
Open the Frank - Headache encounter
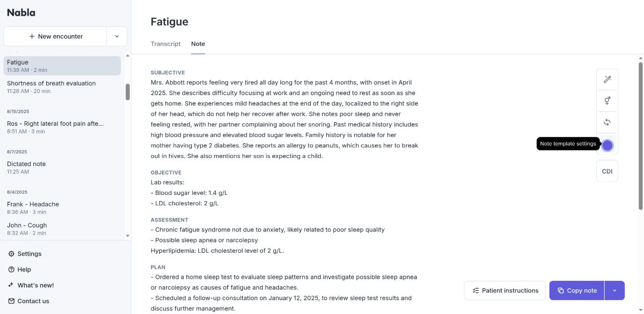pos(33,208)
